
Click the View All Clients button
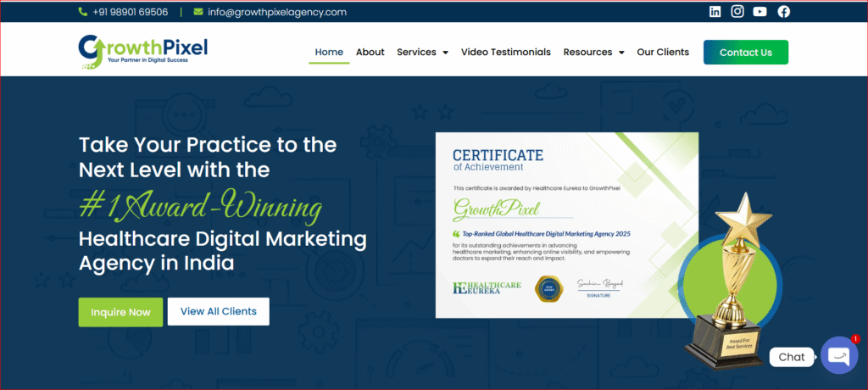click(218, 311)
